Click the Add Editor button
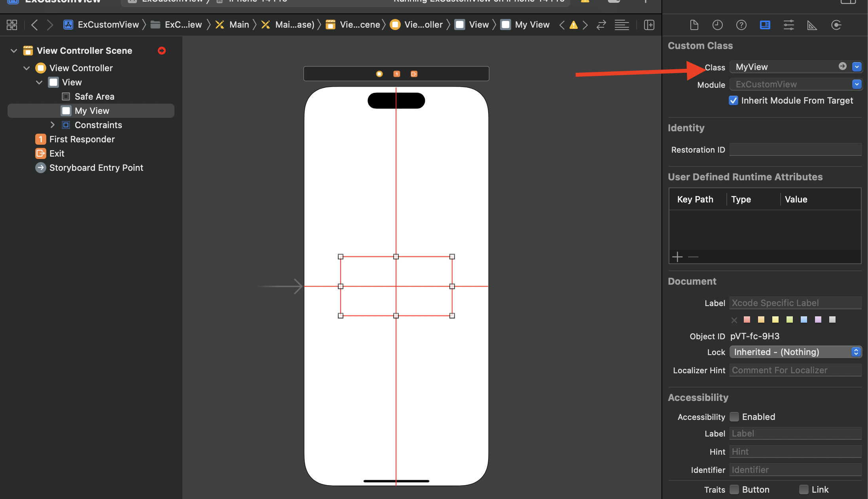Viewport: 868px width, 499px height. (x=649, y=25)
